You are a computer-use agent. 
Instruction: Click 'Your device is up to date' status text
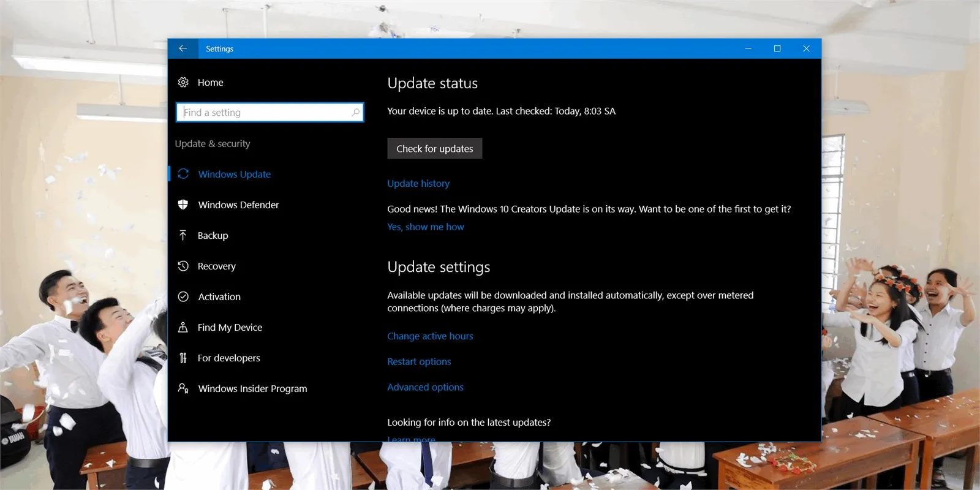501,111
